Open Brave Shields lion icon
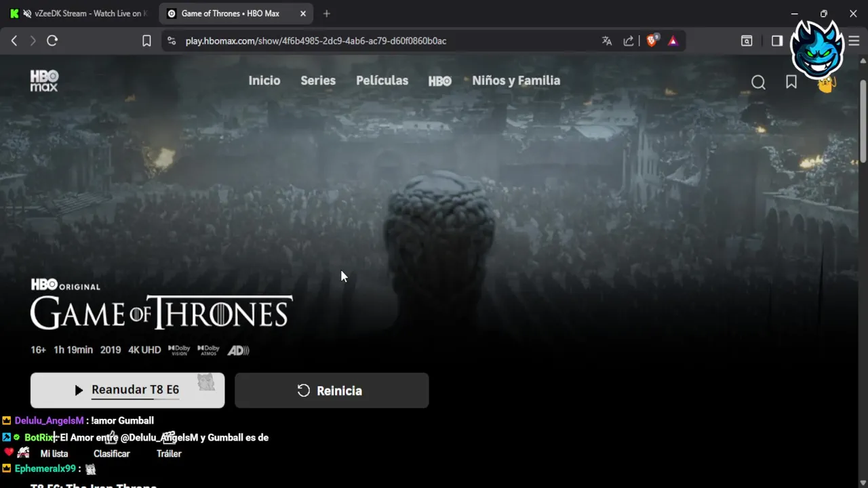The width and height of the screenshot is (868, 488). pyautogui.click(x=652, y=41)
